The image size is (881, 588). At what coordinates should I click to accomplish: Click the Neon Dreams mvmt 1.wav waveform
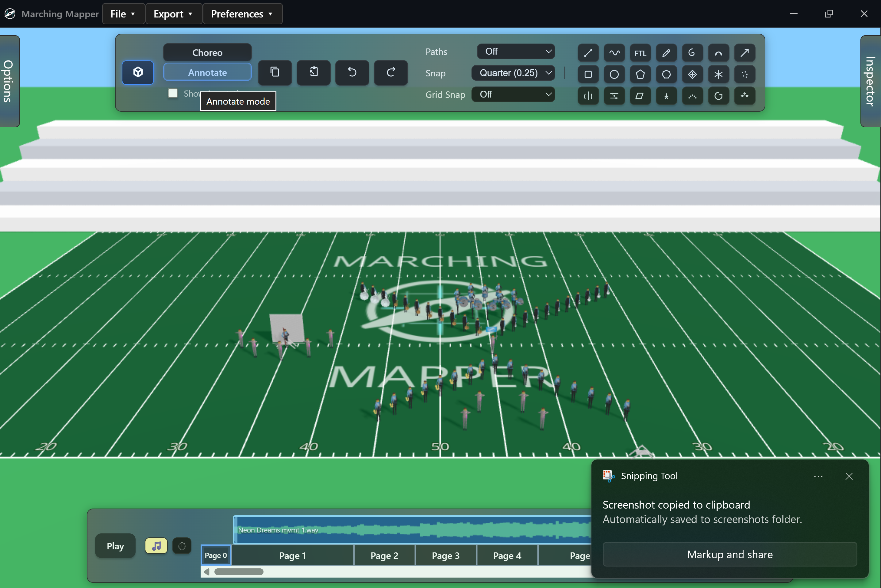click(413, 530)
